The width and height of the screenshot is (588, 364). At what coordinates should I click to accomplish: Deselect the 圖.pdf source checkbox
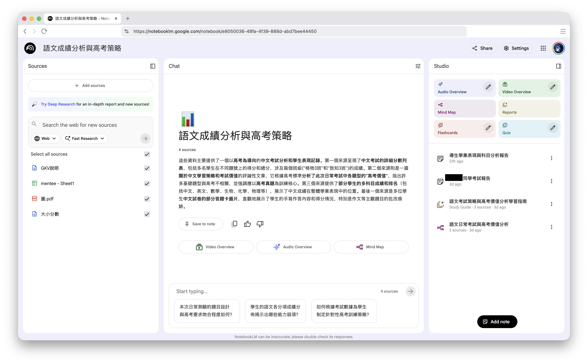coord(147,199)
